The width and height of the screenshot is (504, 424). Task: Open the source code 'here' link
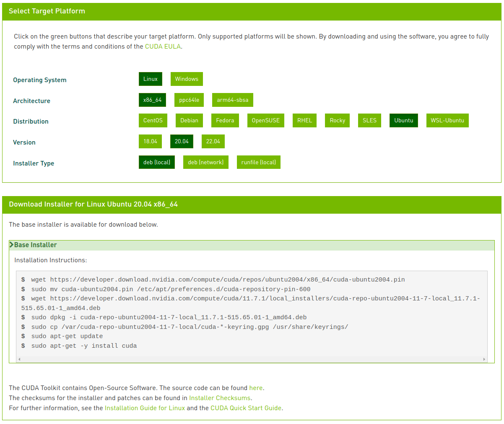pyautogui.click(x=256, y=388)
